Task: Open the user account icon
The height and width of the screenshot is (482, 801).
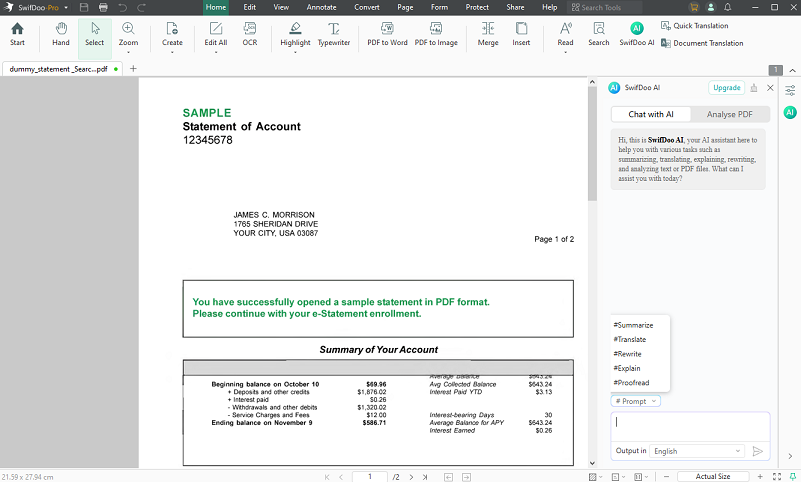Action: 711,7
